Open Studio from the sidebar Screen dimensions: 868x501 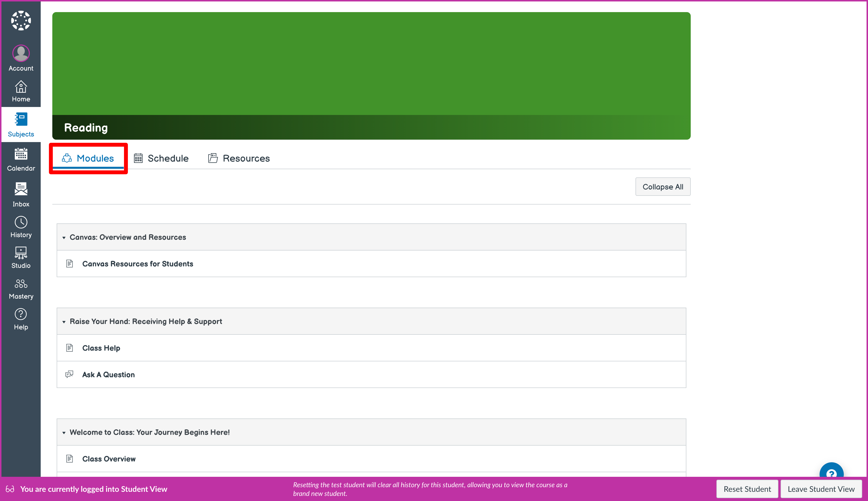pos(21,258)
